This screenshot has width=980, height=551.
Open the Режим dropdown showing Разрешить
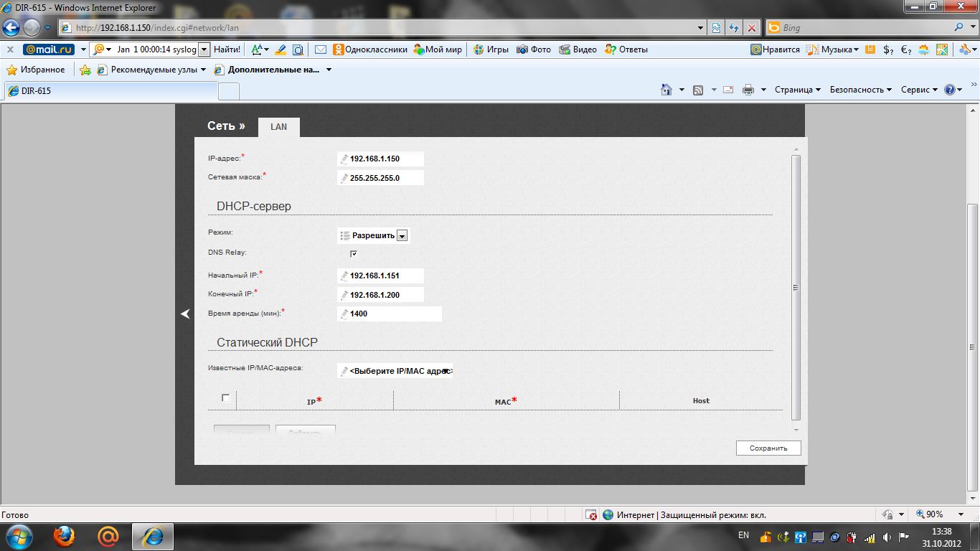pyautogui.click(x=373, y=235)
